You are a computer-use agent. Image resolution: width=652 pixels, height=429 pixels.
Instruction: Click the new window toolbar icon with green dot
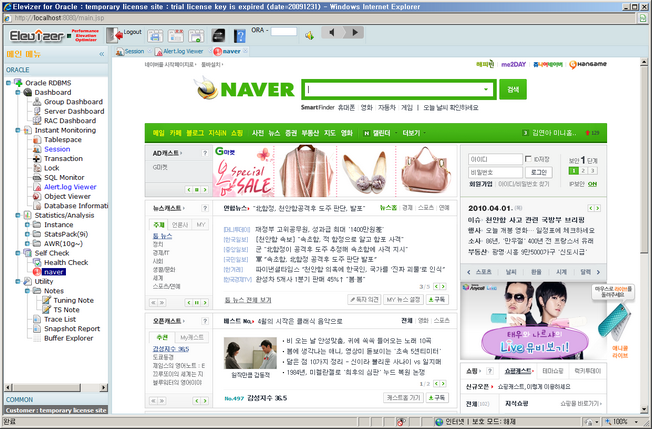[x=196, y=36]
